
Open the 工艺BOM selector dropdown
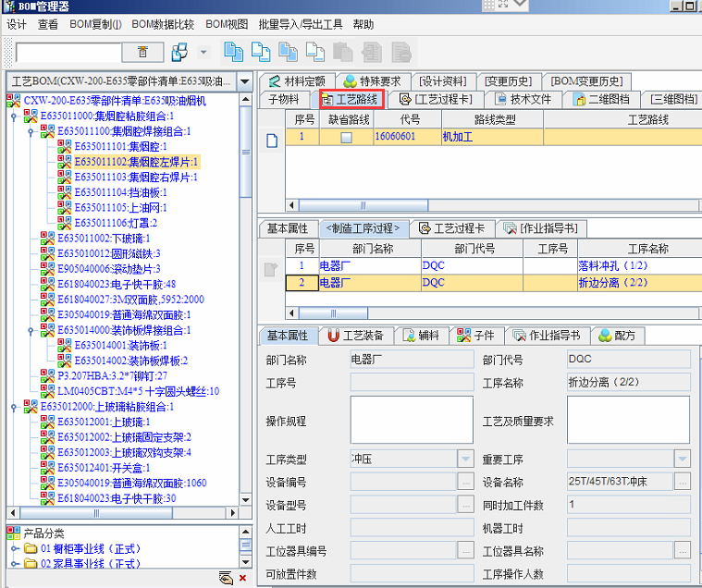245,81
